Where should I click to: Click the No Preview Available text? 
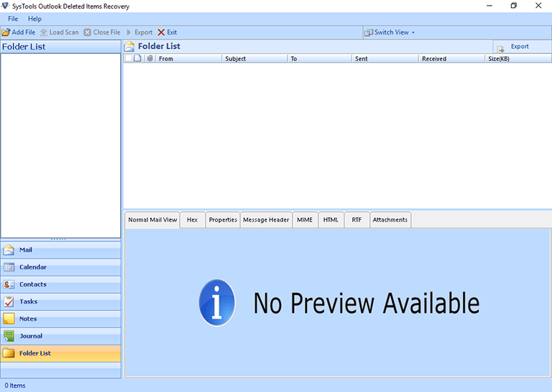367,303
